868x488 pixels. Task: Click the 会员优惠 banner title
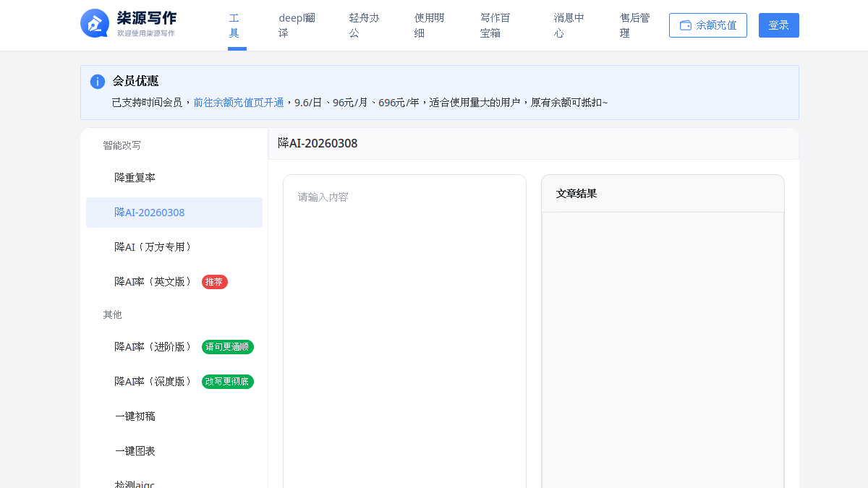tap(135, 81)
